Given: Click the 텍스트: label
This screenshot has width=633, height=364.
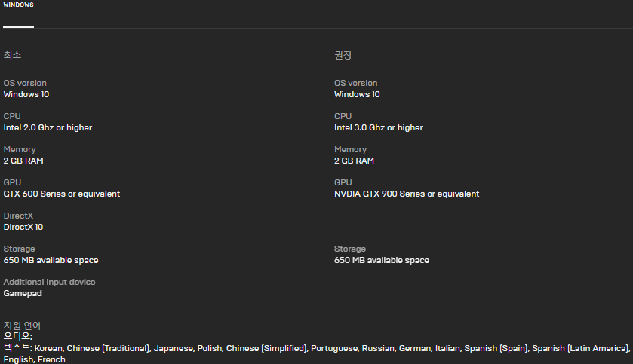Looking at the screenshot, I should coord(18,347).
